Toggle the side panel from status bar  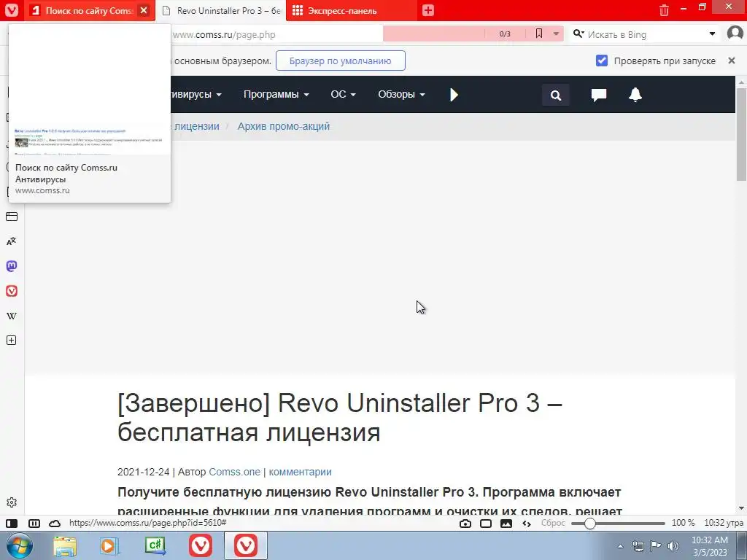[12, 524]
